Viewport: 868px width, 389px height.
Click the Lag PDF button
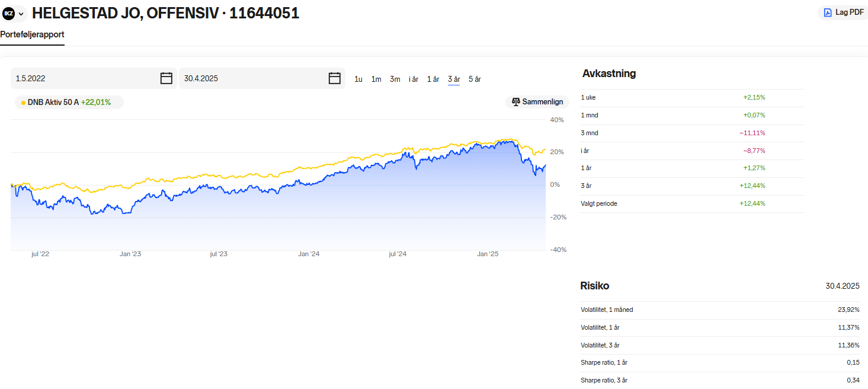pyautogui.click(x=844, y=12)
